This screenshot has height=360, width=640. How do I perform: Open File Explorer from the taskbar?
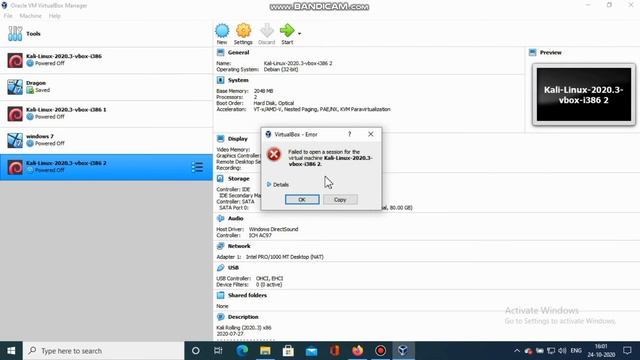coord(265,351)
